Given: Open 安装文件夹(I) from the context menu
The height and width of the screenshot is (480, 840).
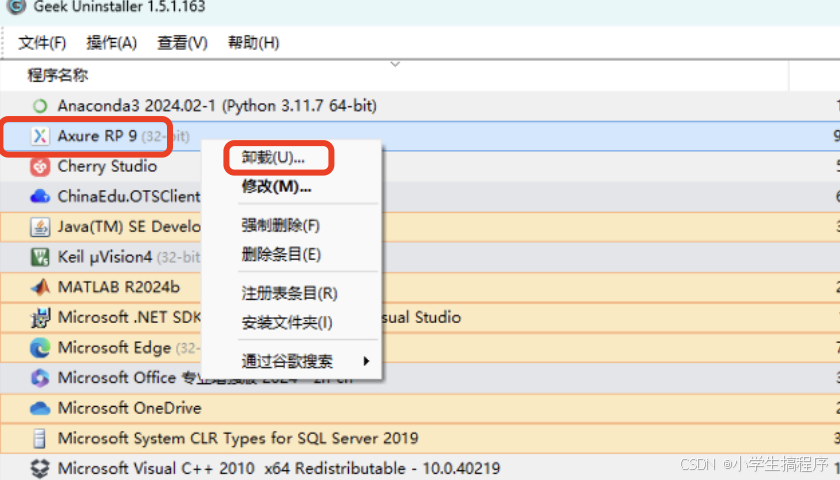Looking at the screenshot, I should (287, 322).
